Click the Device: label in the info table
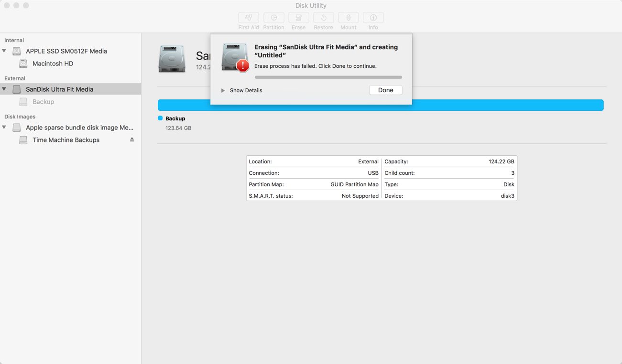The height and width of the screenshot is (364, 622). (x=394, y=196)
